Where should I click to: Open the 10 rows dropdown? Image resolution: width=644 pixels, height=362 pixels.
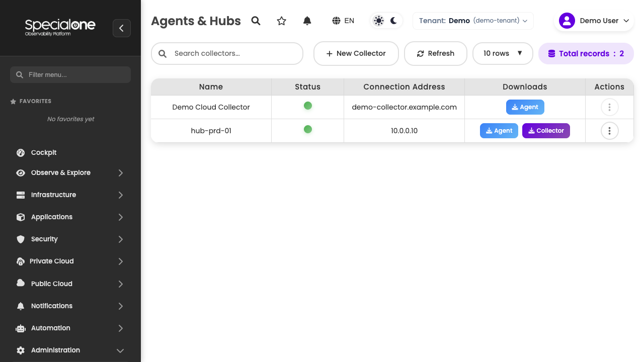click(503, 53)
